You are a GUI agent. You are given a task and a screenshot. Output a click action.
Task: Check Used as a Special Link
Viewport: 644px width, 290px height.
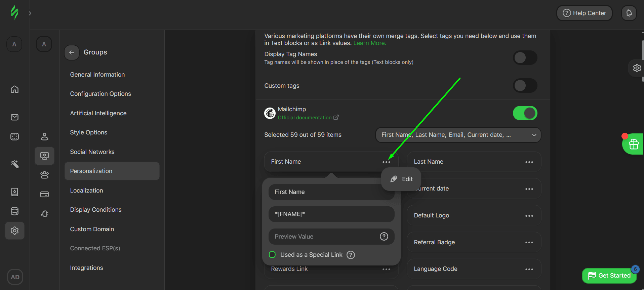tap(272, 255)
